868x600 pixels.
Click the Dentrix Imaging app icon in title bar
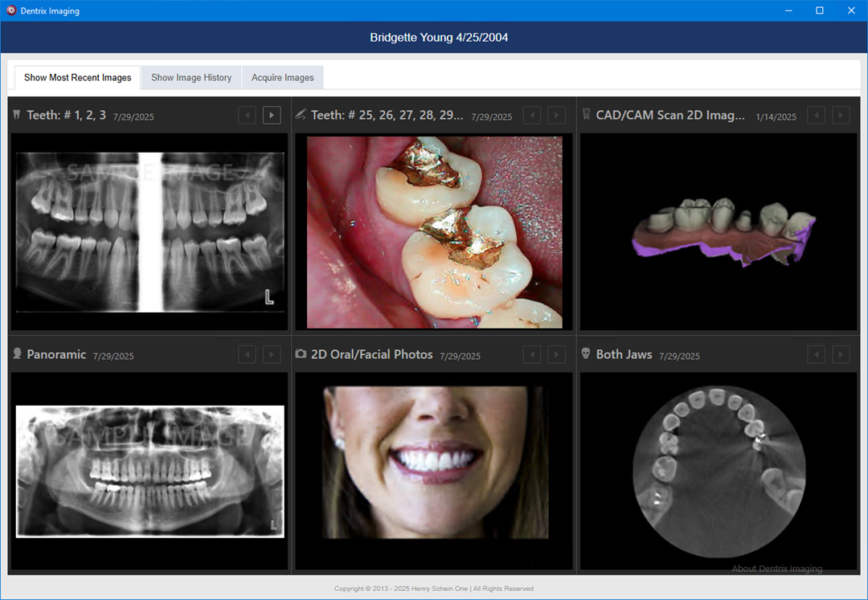pyautogui.click(x=11, y=10)
